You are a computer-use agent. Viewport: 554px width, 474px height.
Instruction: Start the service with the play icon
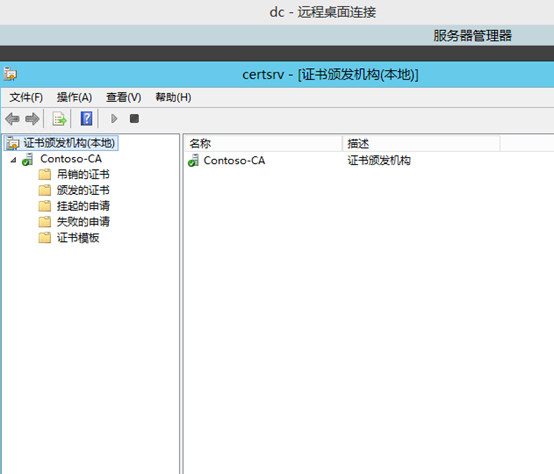click(x=114, y=119)
